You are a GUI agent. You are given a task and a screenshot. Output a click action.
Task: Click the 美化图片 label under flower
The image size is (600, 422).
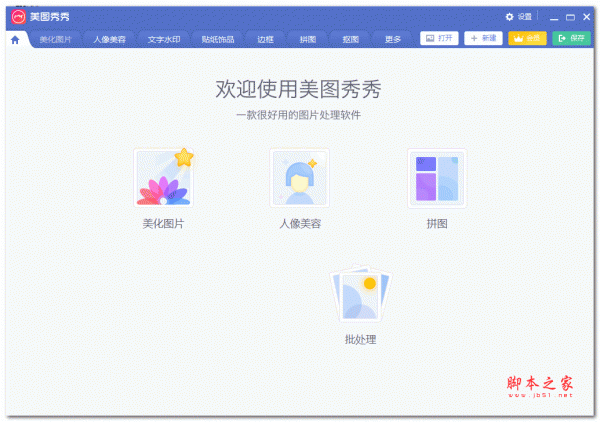tap(163, 224)
